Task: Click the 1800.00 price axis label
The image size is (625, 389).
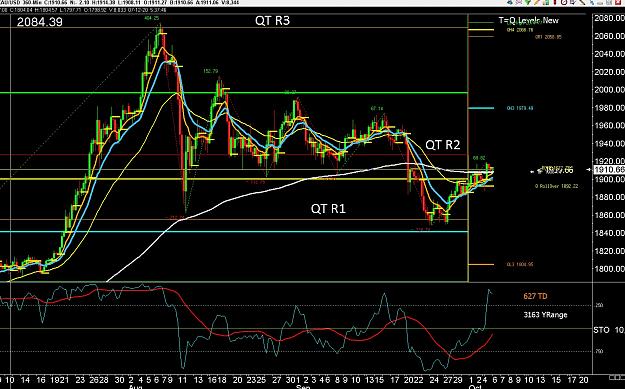Action: (x=609, y=269)
